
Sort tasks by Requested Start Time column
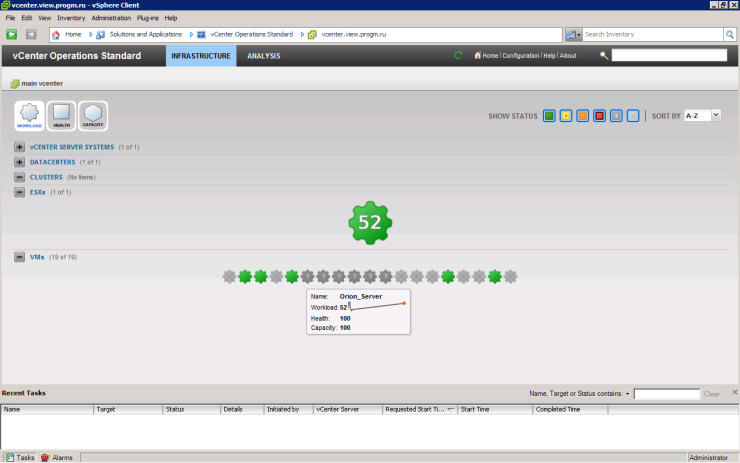click(420, 410)
